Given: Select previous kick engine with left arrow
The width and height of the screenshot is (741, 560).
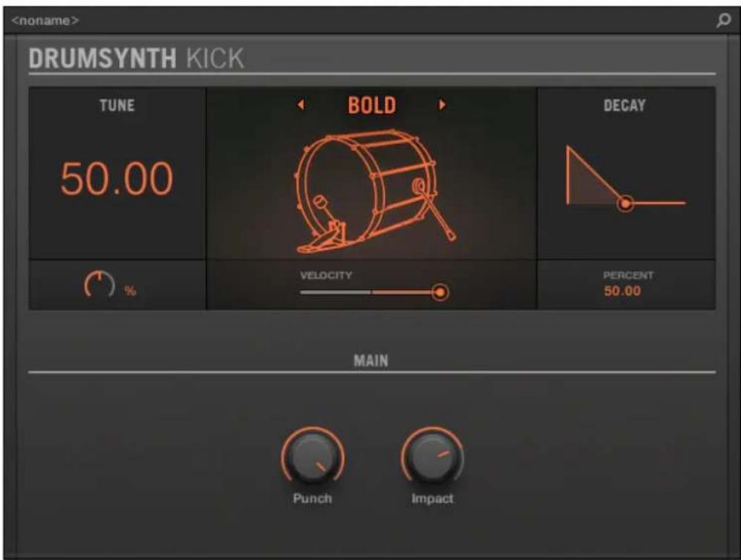Looking at the screenshot, I should 301,105.
